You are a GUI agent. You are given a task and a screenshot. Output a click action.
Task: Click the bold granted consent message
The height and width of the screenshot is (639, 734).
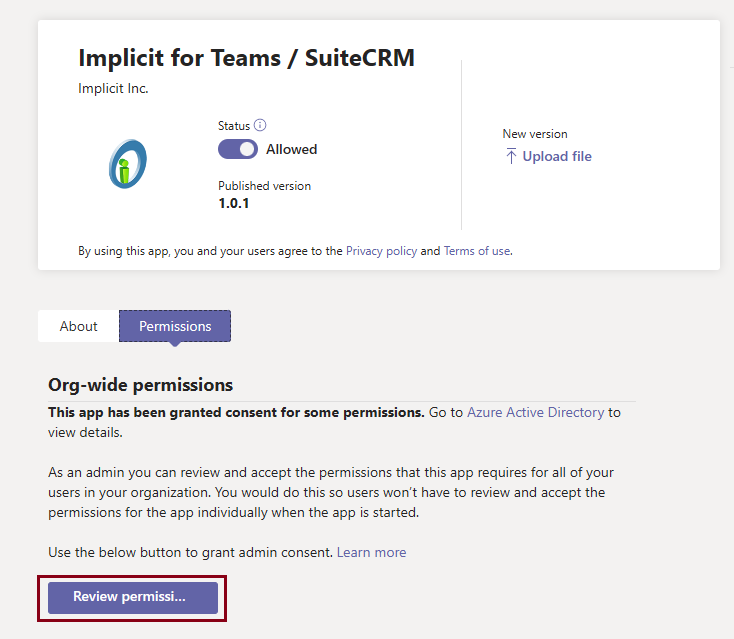click(x=236, y=412)
